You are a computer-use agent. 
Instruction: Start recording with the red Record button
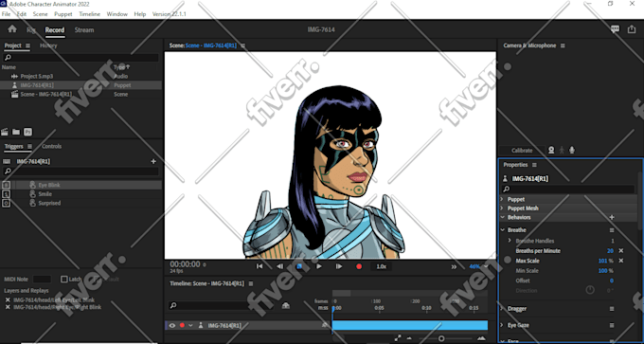coord(359,266)
